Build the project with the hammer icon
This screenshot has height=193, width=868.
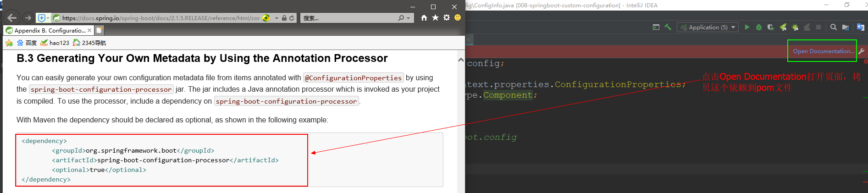coord(668,28)
